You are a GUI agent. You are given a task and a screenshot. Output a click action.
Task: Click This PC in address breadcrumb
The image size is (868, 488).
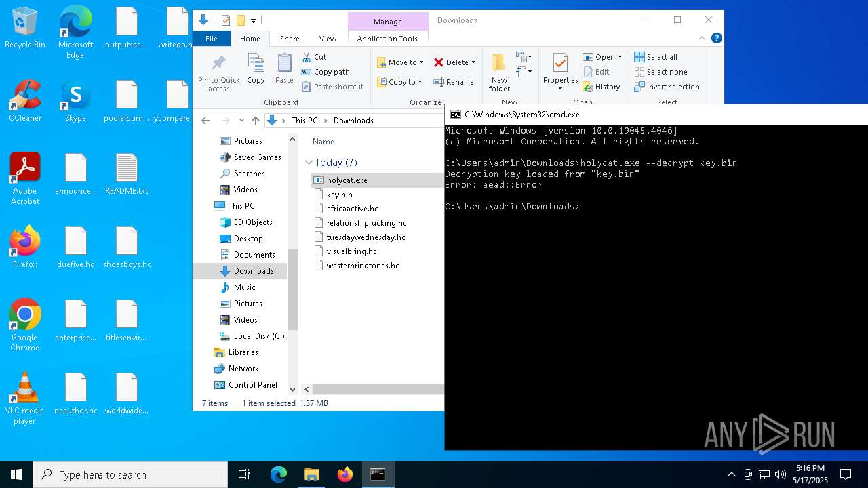pos(304,121)
